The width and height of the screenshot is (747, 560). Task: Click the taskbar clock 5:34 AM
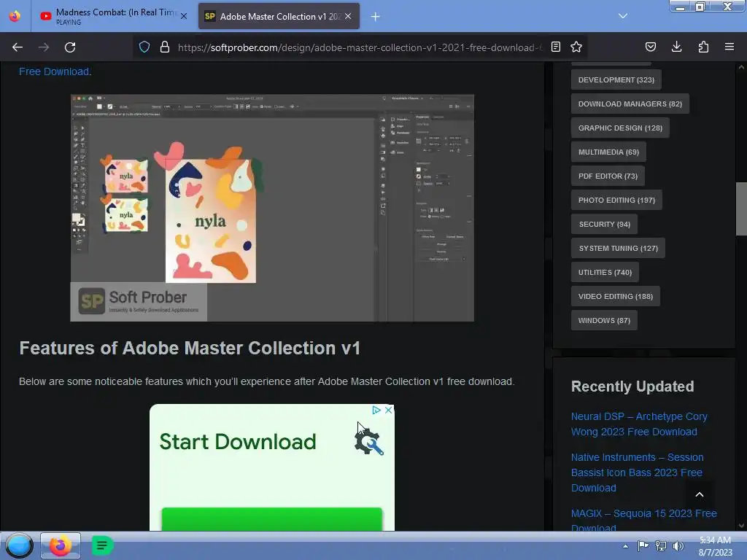click(715, 546)
